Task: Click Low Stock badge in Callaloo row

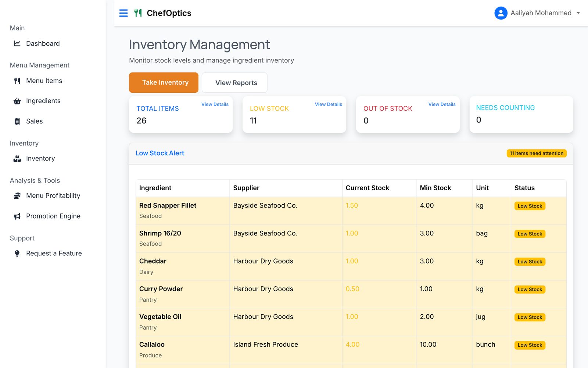Action: pos(530,345)
